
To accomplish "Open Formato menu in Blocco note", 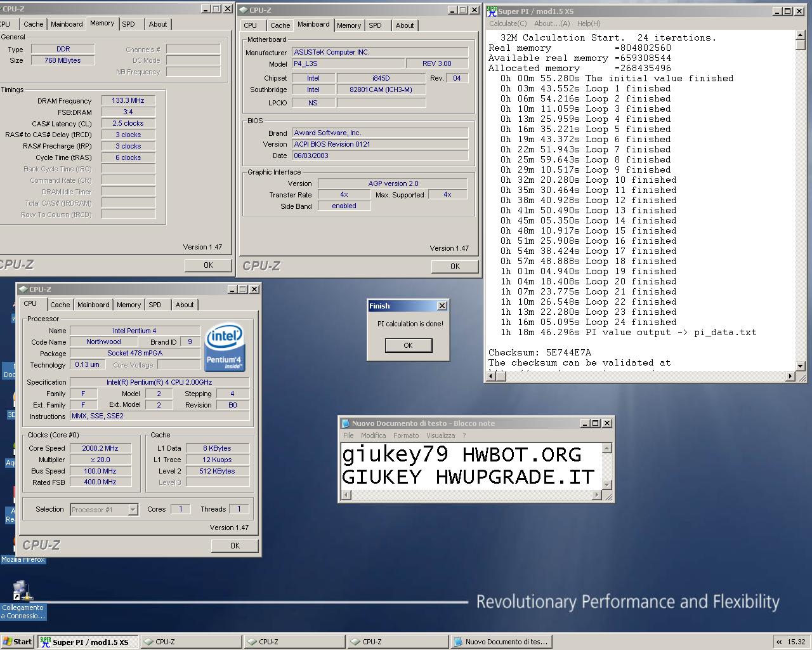I will point(406,435).
